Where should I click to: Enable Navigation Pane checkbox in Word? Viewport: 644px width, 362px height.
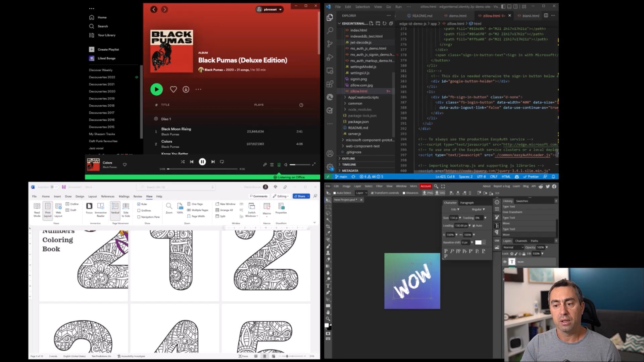click(139, 217)
